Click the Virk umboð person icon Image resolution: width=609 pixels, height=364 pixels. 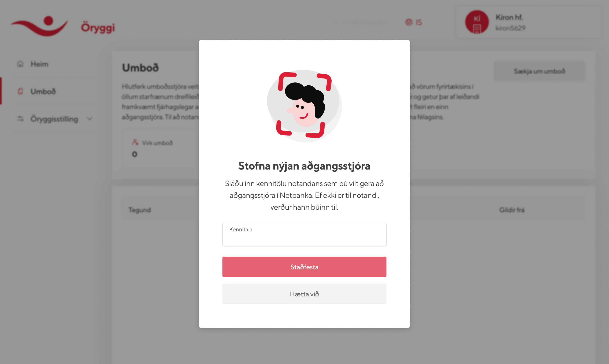(135, 142)
